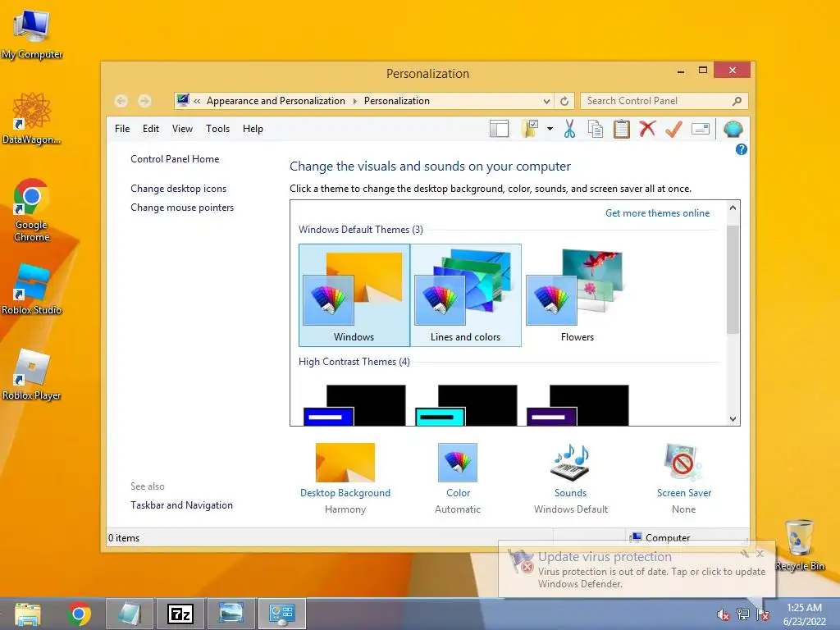The height and width of the screenshot is (630, 840).
Task: Open File Explorer from the taskbar
Action: coord(28,614)
